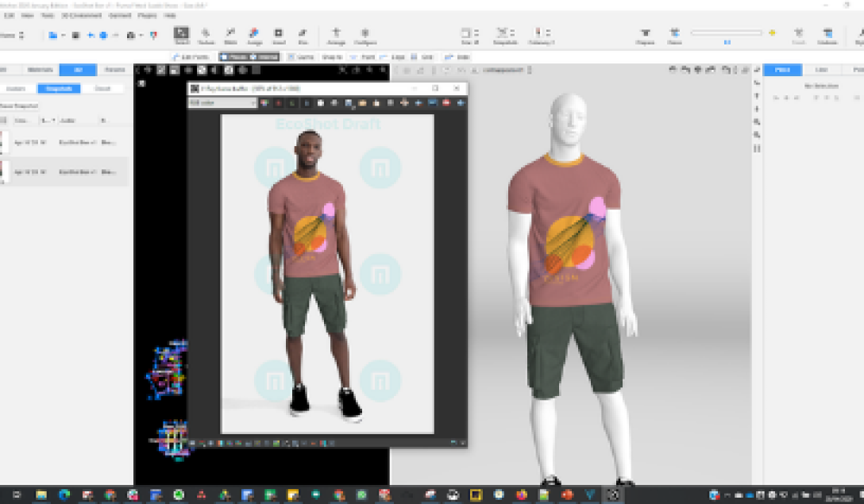Open the Arrange tool
The height and width of the screenshot is (504, 864).
[336, 35]
